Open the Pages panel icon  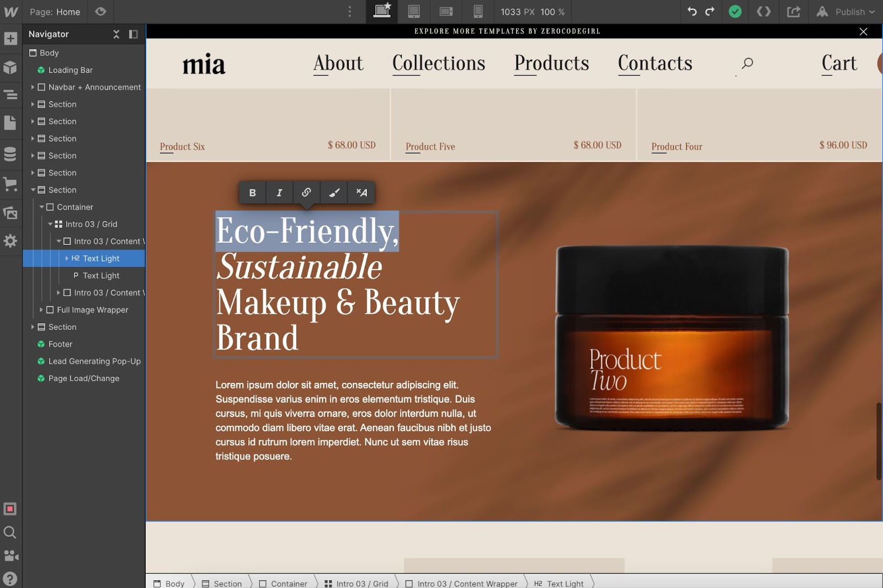click(10, 122)
